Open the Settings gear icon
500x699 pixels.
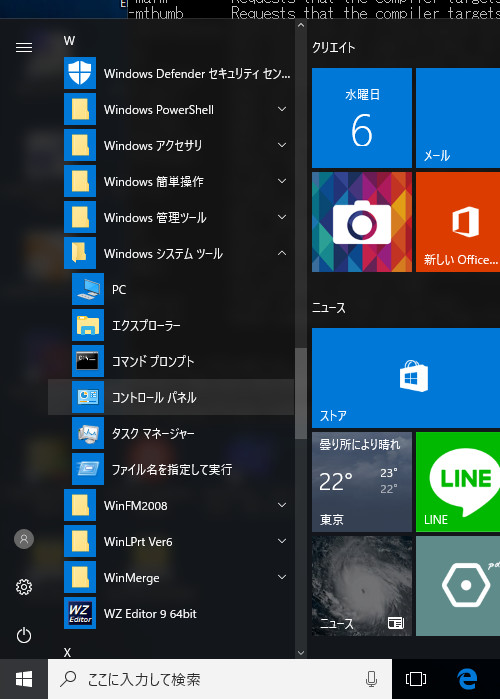[24, 587]
